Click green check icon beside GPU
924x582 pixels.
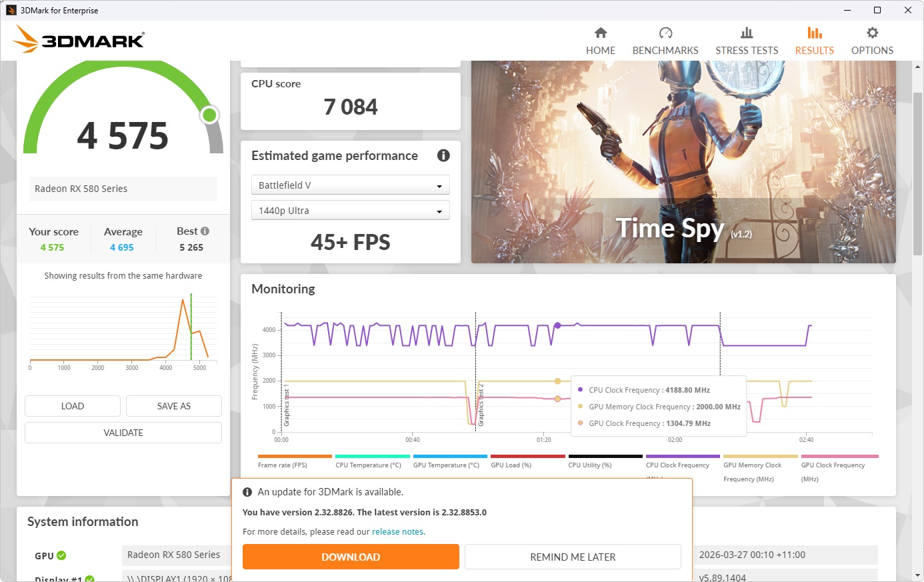(x=61, y=555)
